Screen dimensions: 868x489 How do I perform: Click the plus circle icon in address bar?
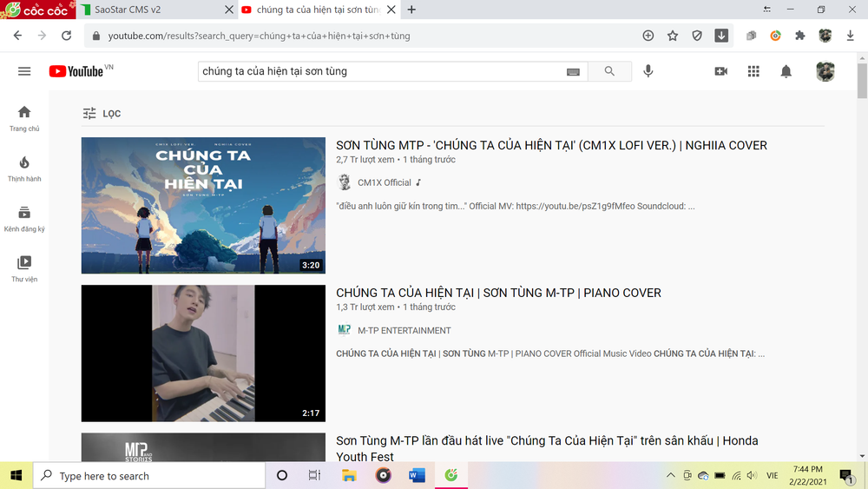[648, 36]
